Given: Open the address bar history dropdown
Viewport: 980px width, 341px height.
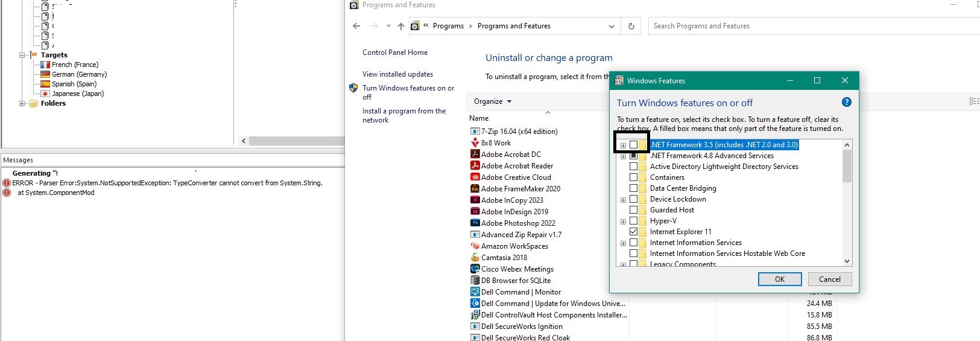Looking at the screenshot, I should click(x=612, y=26).
